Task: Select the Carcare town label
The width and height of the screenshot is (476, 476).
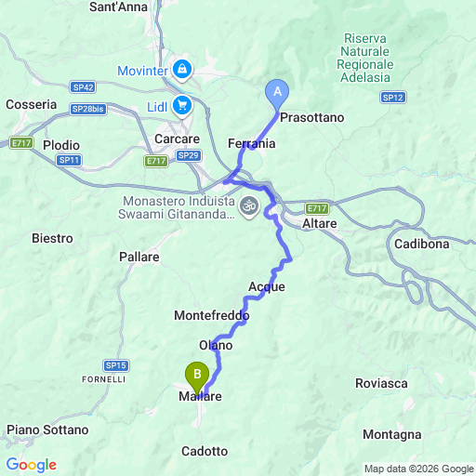Action: coord(177,139)
